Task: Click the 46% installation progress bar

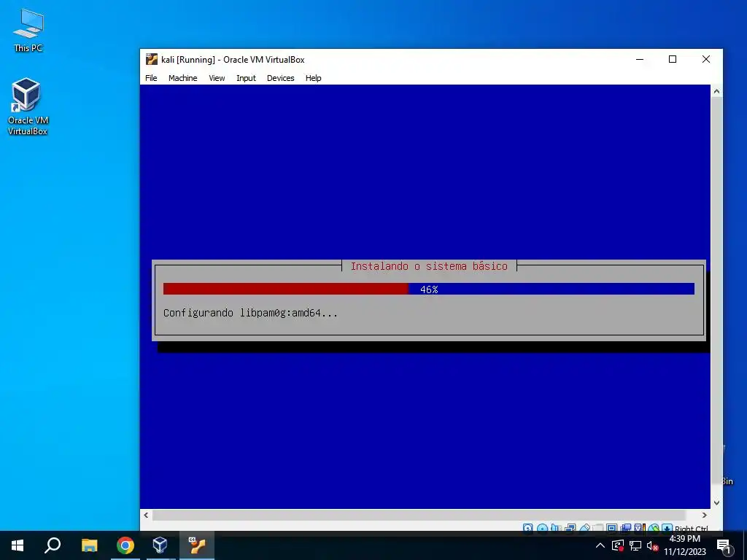Action: coord(429,289)
